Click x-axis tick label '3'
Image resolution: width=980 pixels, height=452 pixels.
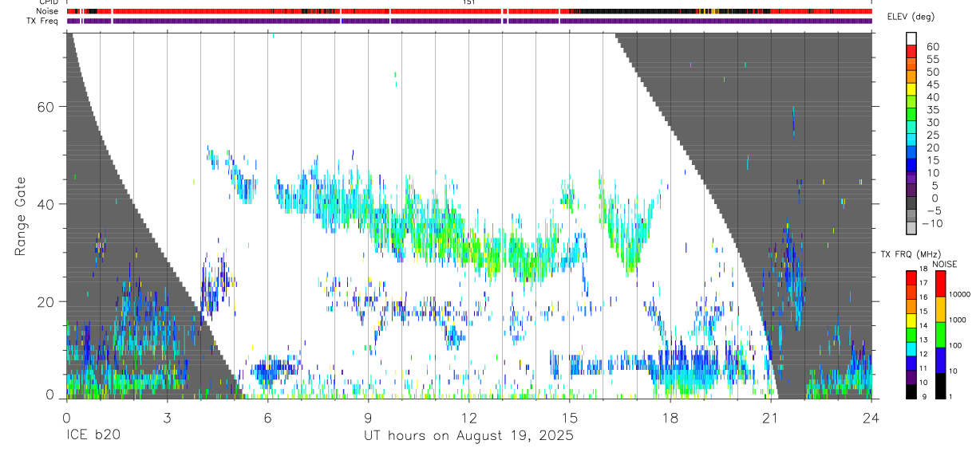pos(167,418)
